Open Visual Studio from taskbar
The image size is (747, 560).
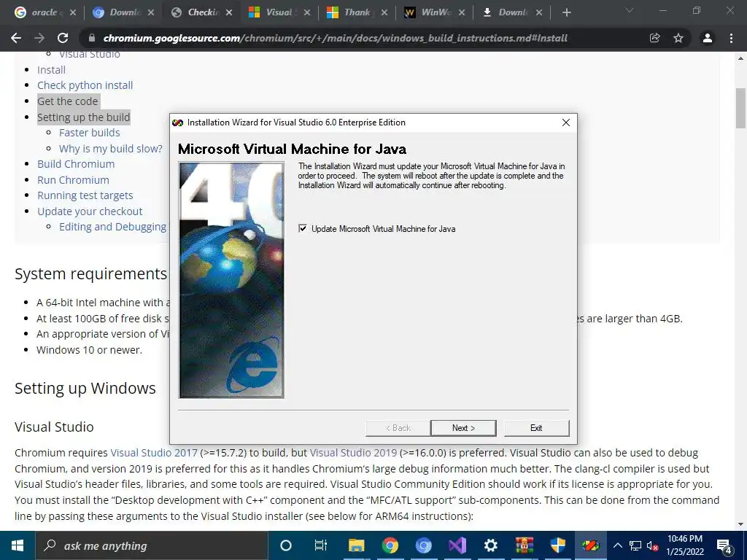(x=457, y=545)
